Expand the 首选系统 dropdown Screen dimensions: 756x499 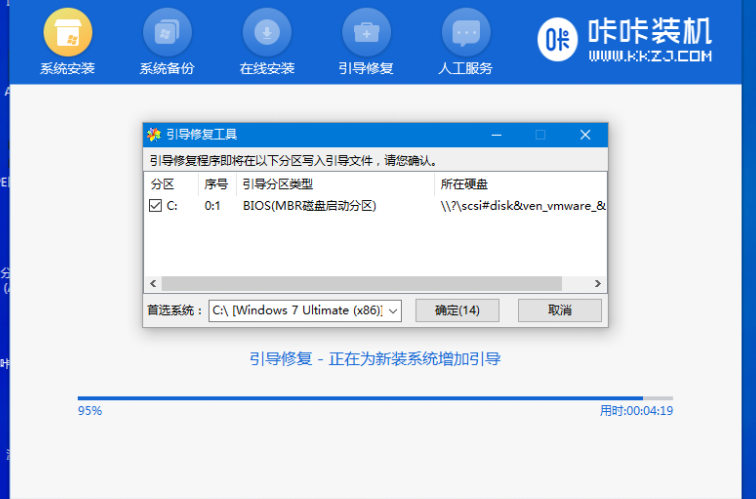point(393,311)
